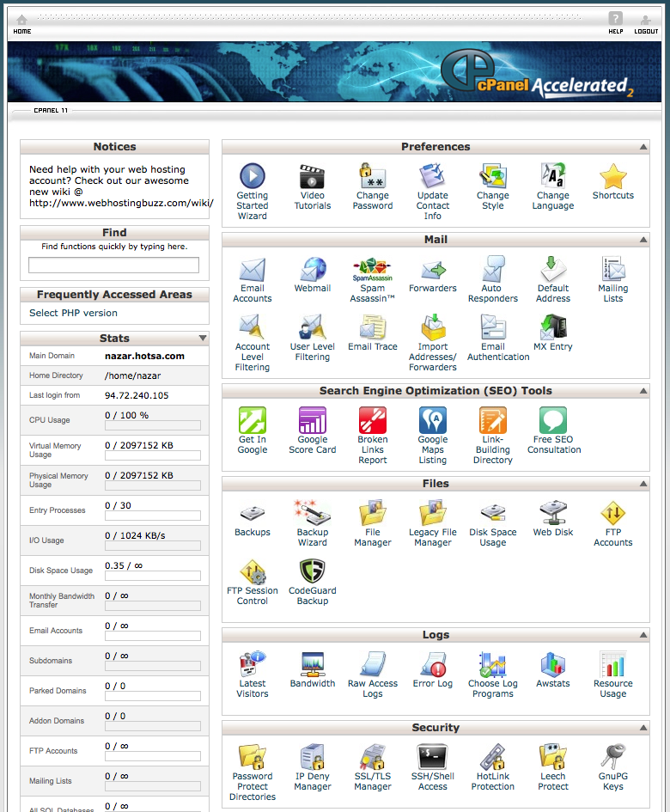Open Default Address
The image size is (670, 812).
[553, 269]
